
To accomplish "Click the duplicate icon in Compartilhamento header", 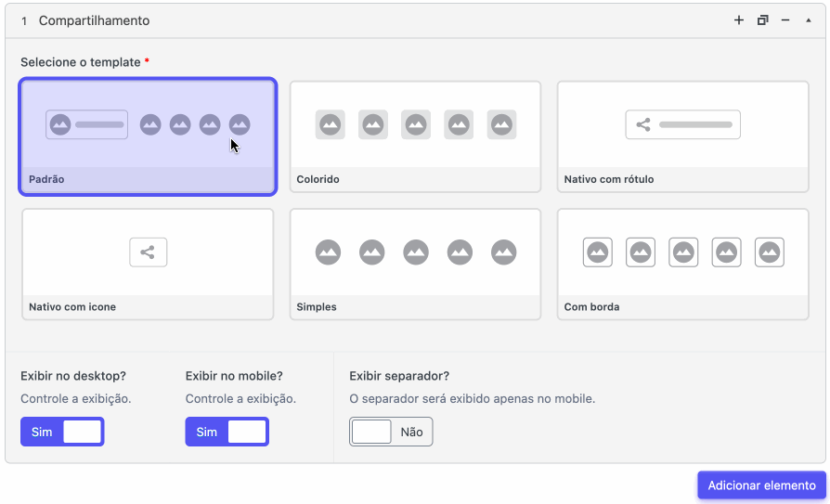I will click(x=762, y=20).
